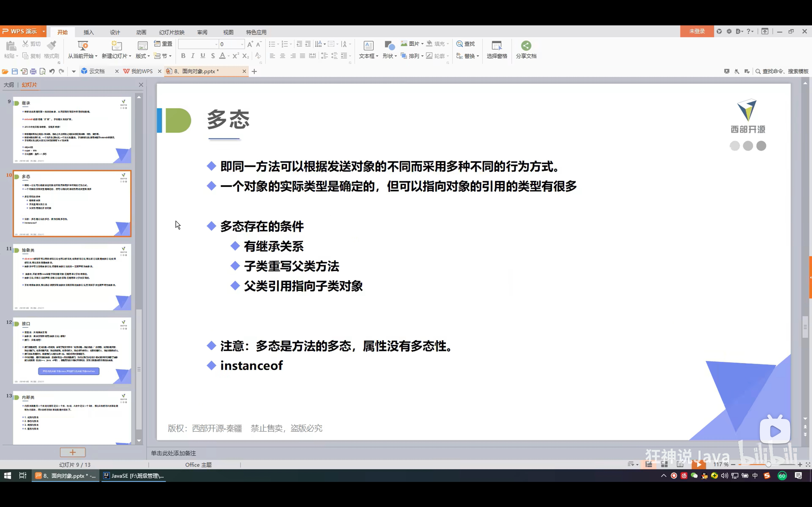
Task: Open the Layout (版式) dropdown
Action: point(143,56)
